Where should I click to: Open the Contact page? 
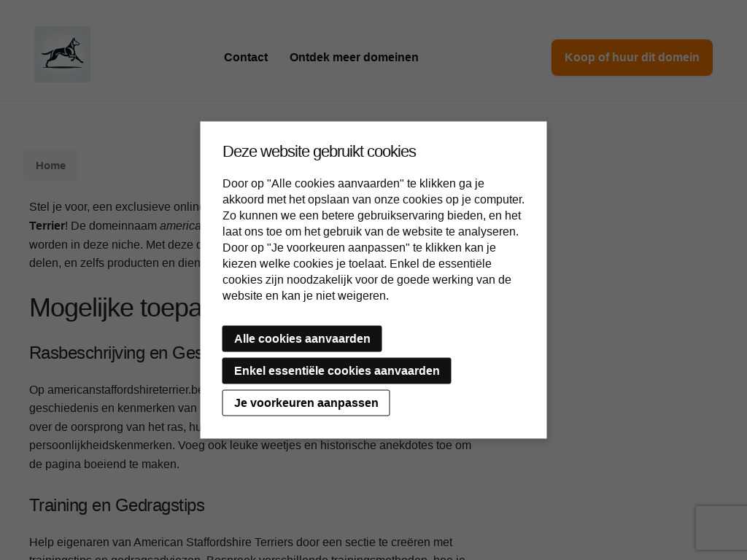coord(246,57)
